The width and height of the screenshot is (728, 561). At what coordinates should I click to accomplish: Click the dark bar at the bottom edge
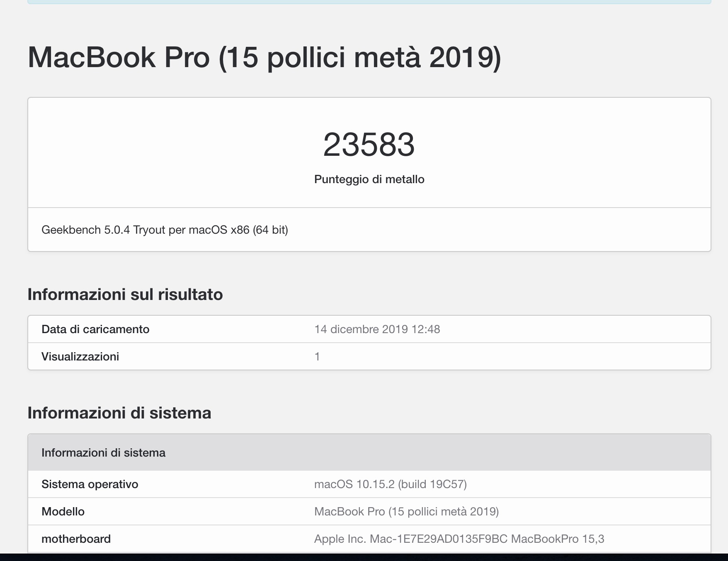(x=364, y=557)
